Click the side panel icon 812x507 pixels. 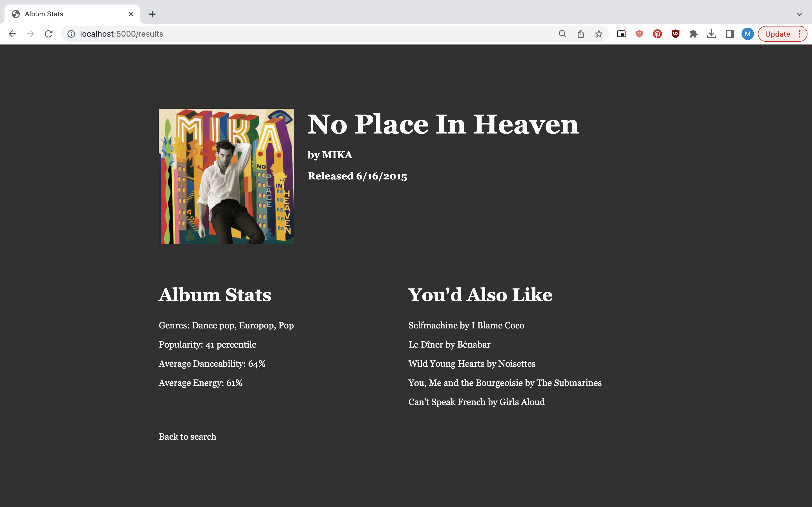pyautogui.click(x=729, y=34)
